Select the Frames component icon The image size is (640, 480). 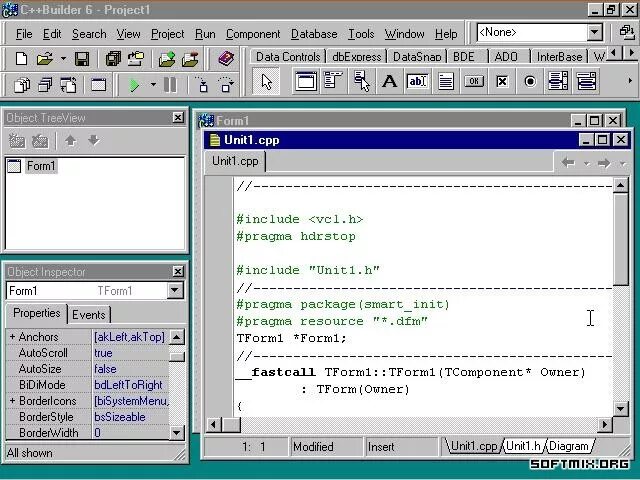pyautogui.click(x=306, y=81)
